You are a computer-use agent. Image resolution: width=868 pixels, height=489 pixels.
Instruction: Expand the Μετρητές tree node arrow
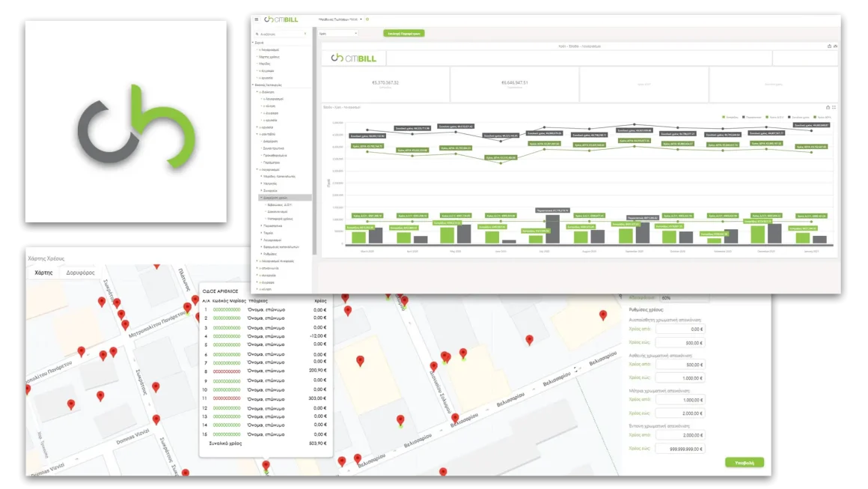(261, 183)
